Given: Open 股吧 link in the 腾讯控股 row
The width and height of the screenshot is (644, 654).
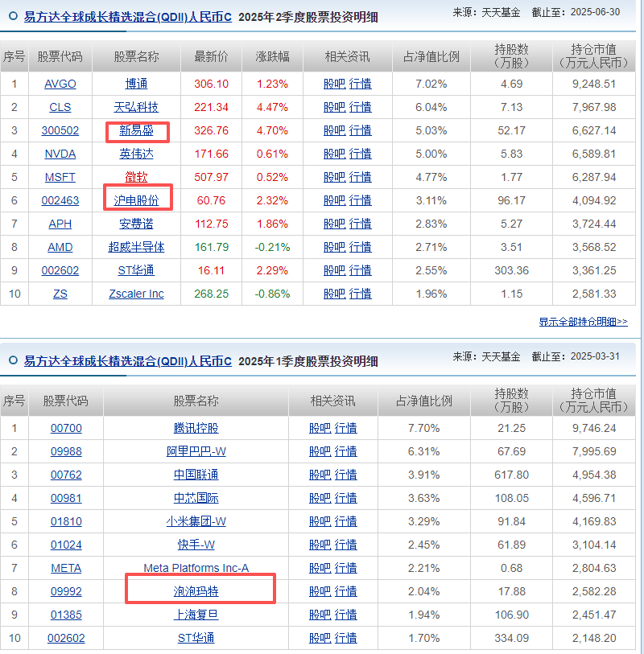Looking at the screenshot, I should [320, 428].
